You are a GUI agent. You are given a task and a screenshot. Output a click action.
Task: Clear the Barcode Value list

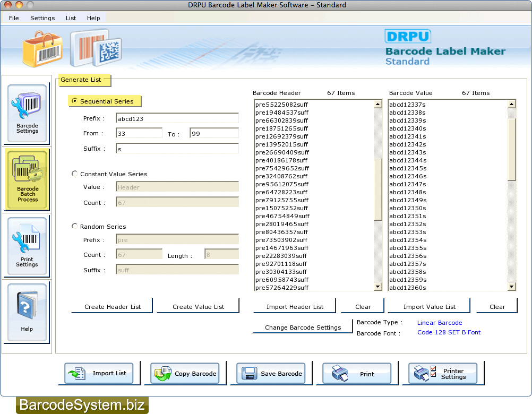pyautogui.click(x=497, y=306)
